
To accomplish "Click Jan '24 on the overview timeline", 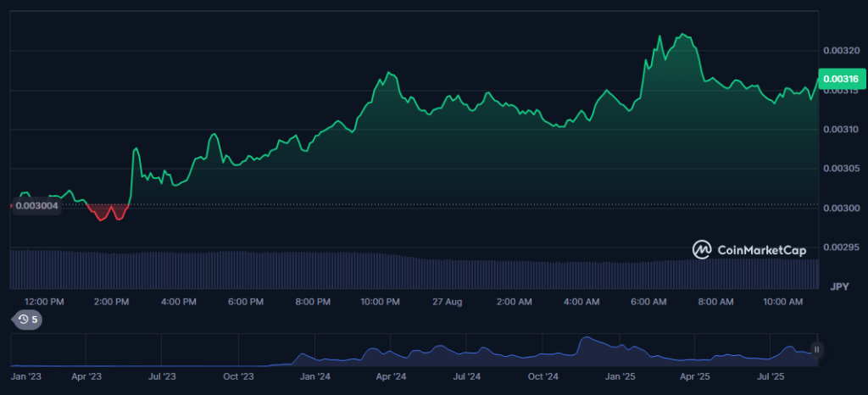I will [x=314, y=376].
